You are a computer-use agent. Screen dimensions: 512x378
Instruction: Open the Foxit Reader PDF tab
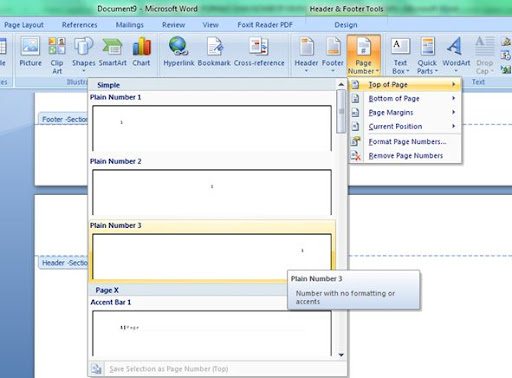click(x=265, y=25)
